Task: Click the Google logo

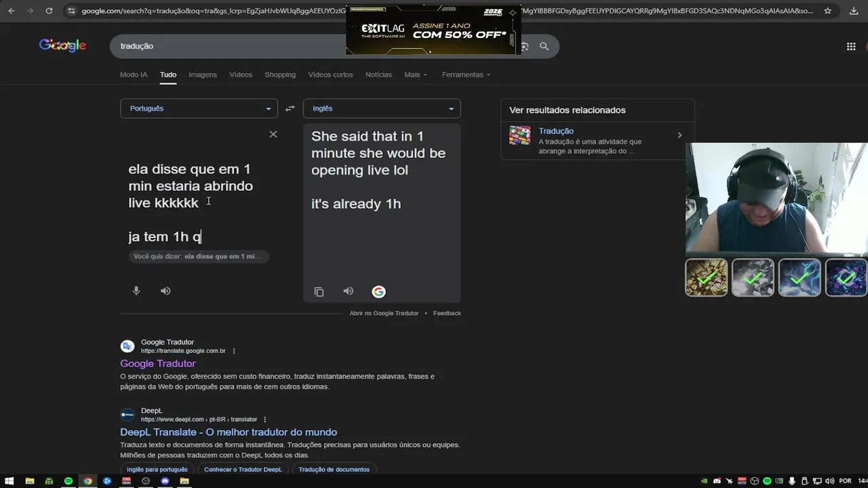Action: pyautogui.click(x=62, y=45)
